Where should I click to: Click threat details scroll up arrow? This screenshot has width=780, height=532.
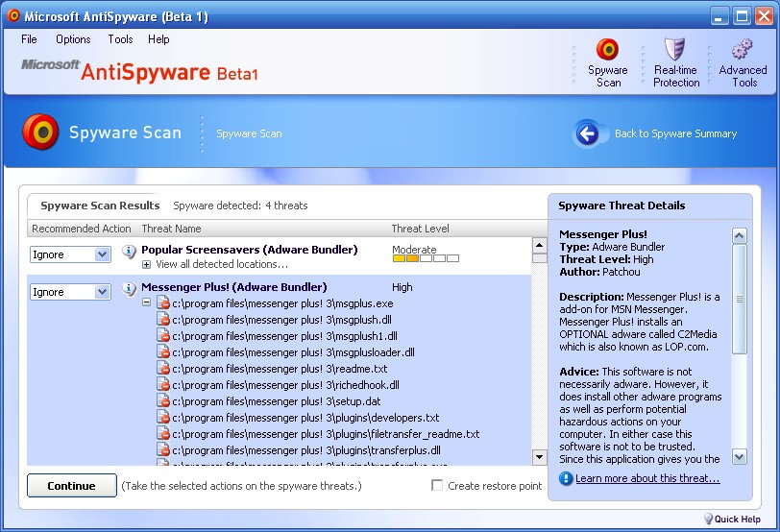click(x=740, y=235)
